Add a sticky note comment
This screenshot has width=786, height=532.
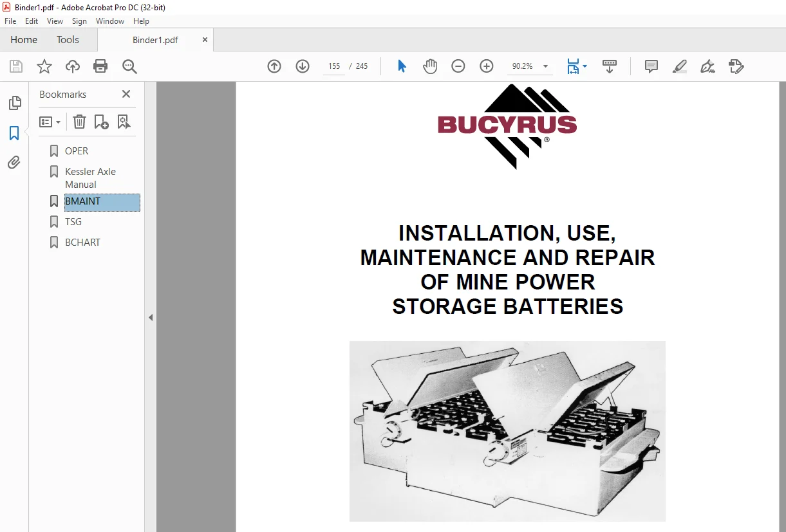pyautogui.click(x=651, y=66)
